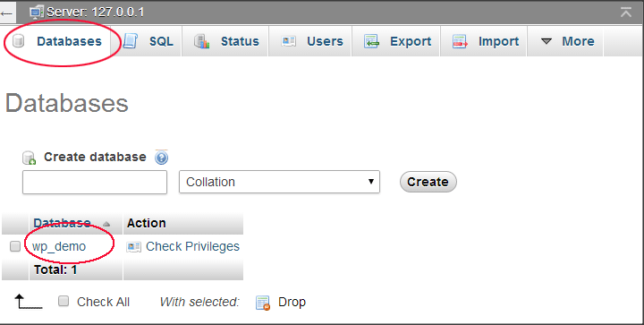The width and height of the screenshot is (644, 325).
Task: Click the Import tab icon
Action: coord(460,41)
